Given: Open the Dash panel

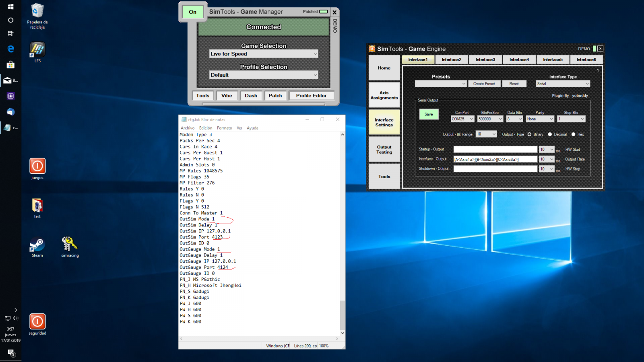Looking at the screenshot, I should click(251, 95).
